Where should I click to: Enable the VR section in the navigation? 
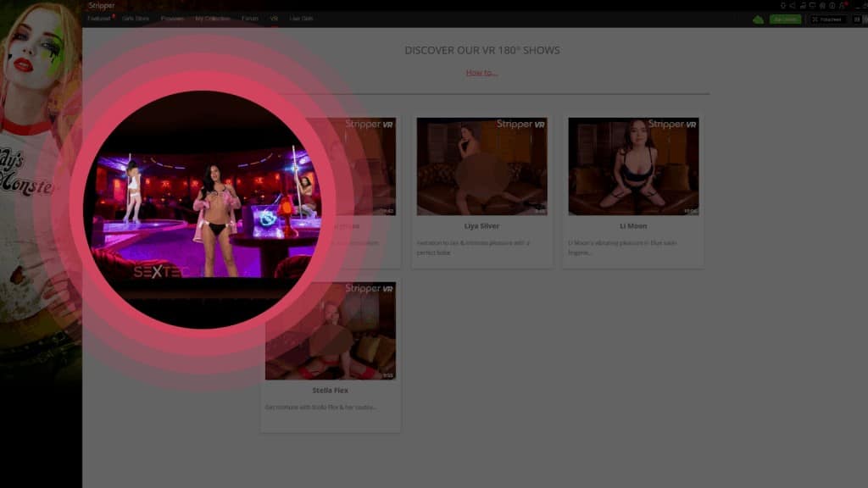[x=274, y=18]
